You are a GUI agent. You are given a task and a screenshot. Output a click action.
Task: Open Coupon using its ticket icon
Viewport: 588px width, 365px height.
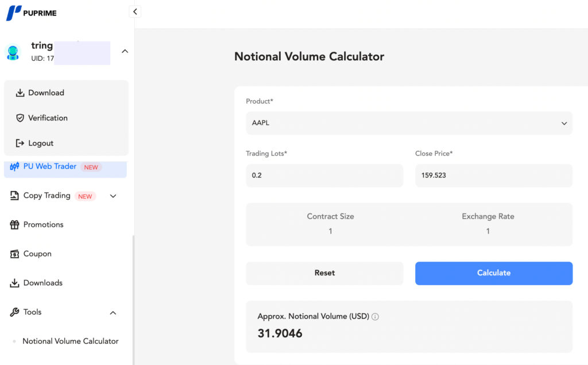pos(14,254)
